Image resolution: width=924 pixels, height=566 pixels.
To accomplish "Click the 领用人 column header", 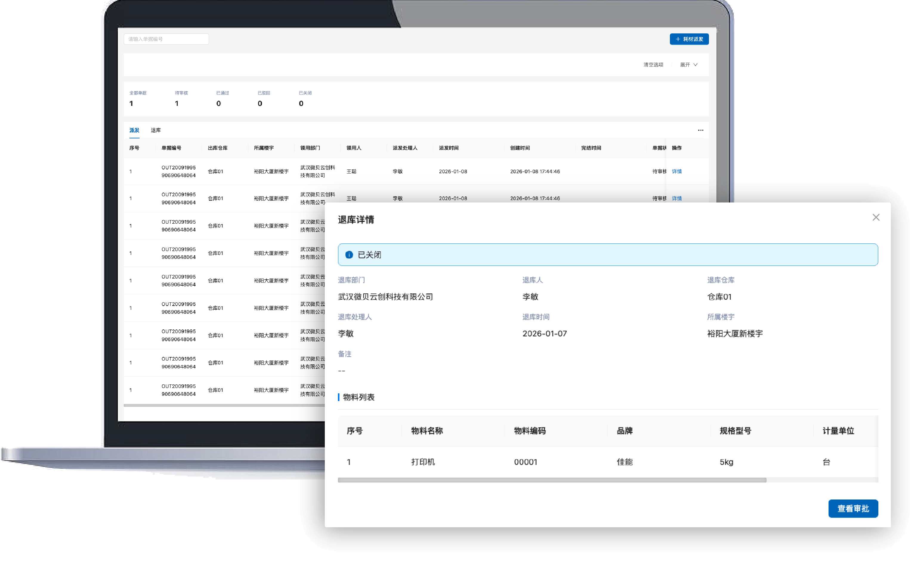I will pyautogui.click(x=354, y=148).
